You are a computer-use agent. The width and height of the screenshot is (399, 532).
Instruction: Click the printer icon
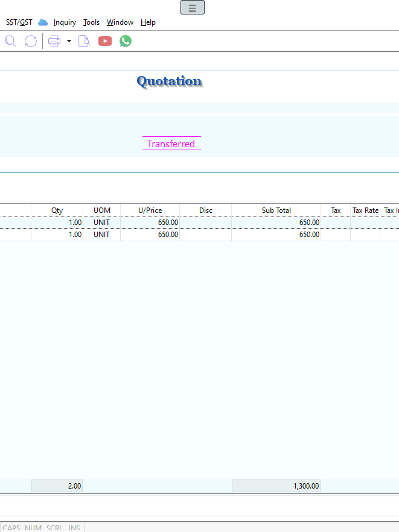pyautogui.click(x=54, y=41)
